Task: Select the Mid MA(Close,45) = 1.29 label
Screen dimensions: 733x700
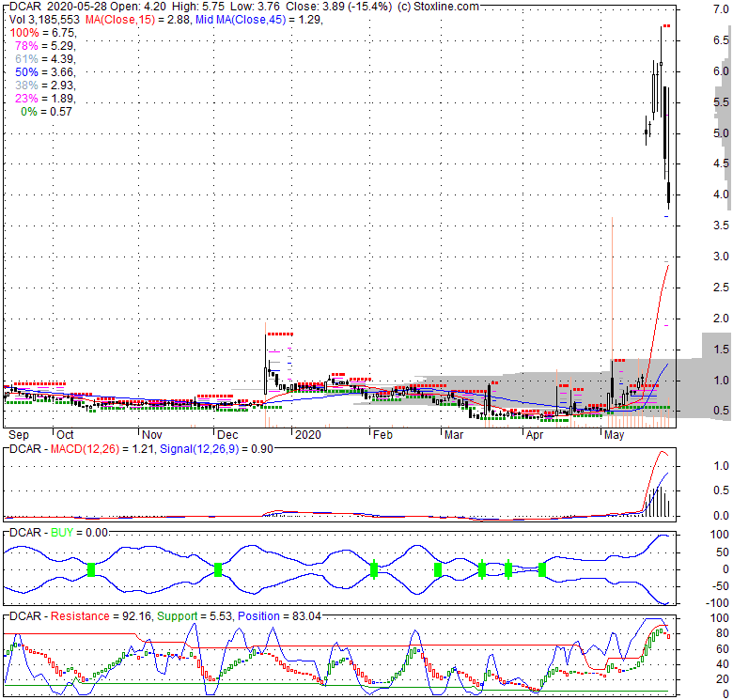Action: click(x=259, y=20)
